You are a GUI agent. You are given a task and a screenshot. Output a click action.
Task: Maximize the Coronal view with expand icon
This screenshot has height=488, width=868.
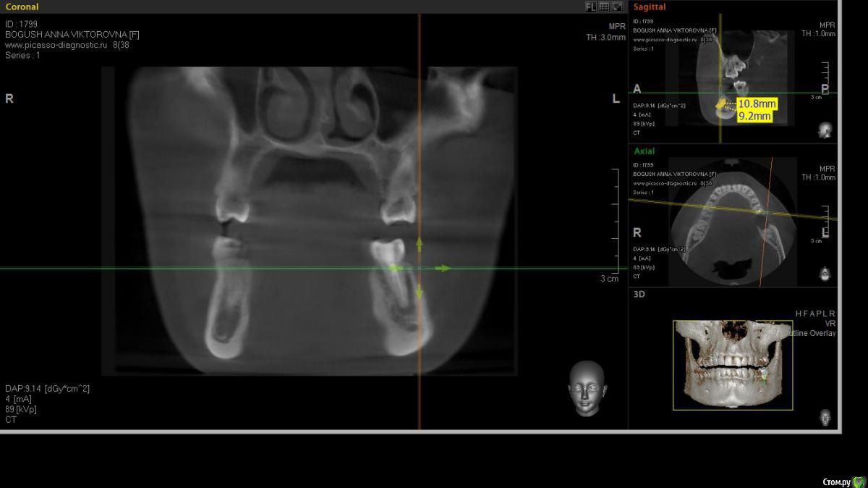pos(617,7)
